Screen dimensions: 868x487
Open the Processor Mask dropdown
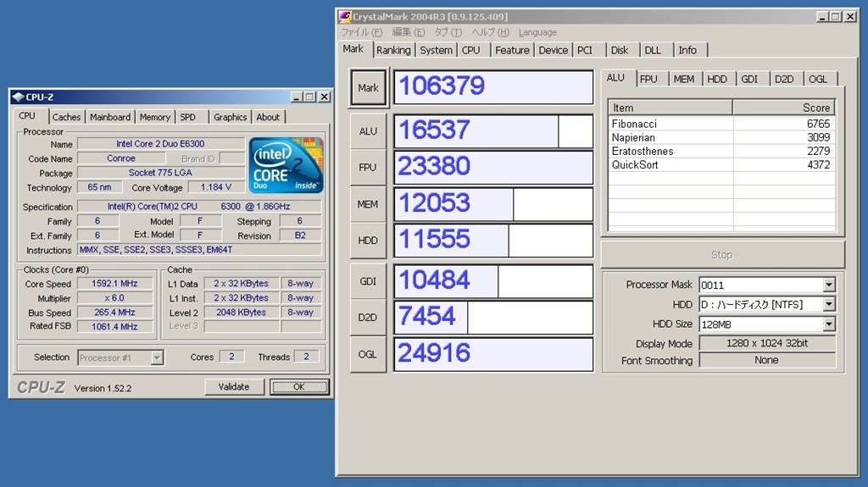[829, 285]
